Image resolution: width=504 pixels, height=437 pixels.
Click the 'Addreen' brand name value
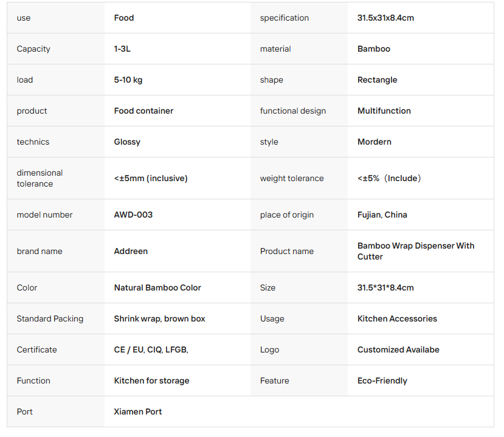(x=131, y=251)
